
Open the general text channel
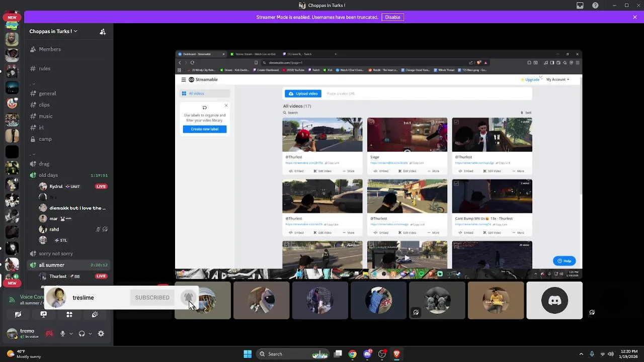pos(69,94)
